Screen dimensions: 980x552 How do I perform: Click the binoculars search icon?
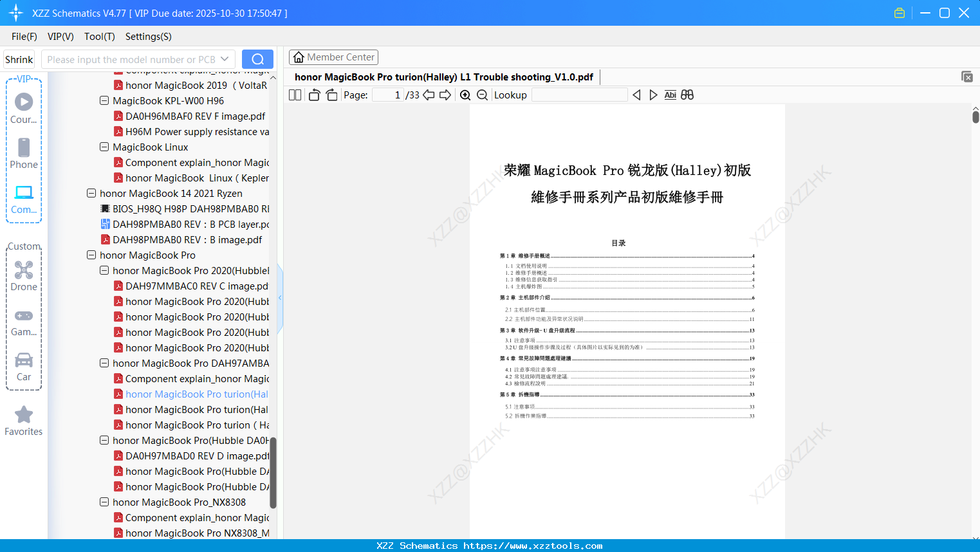[x=687, y=95]
